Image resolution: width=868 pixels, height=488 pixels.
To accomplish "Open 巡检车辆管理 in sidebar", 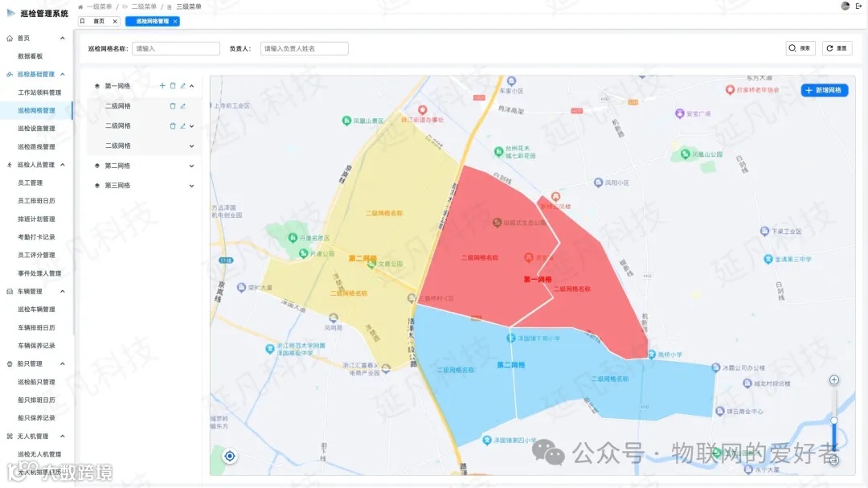I will coord(36,309).
